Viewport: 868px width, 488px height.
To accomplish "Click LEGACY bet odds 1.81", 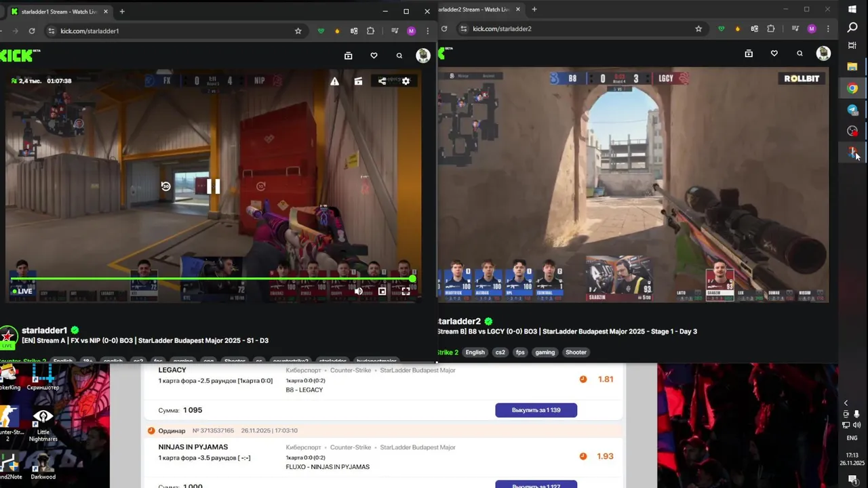I will click(606, 379).
